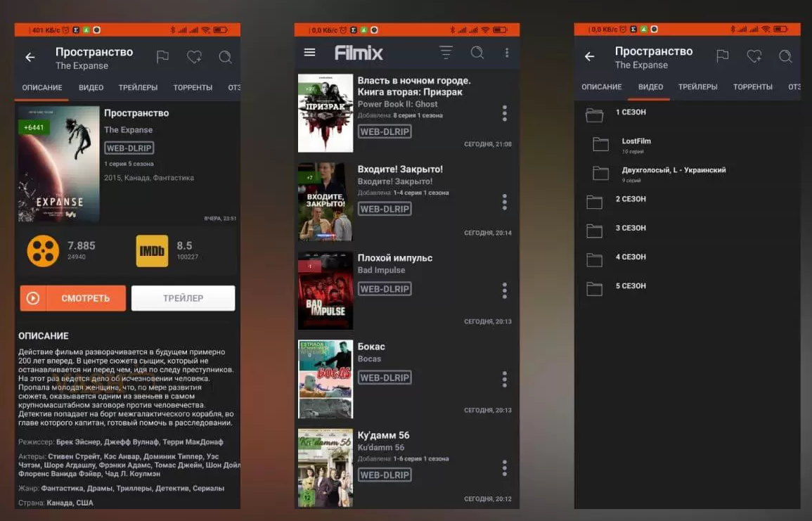
Task: Tap 7.885 Kinopoisk rating value
Action: [82, 245]
